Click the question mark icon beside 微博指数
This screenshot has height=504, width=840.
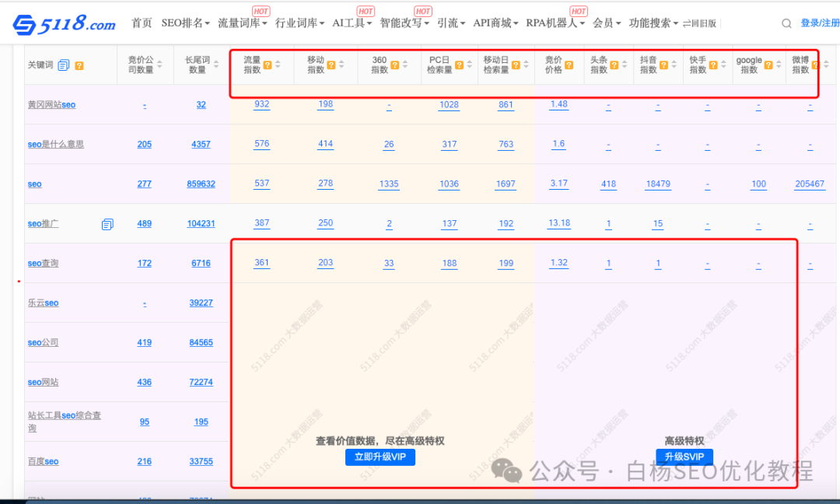pyautogui.click(x=817, y=65)
